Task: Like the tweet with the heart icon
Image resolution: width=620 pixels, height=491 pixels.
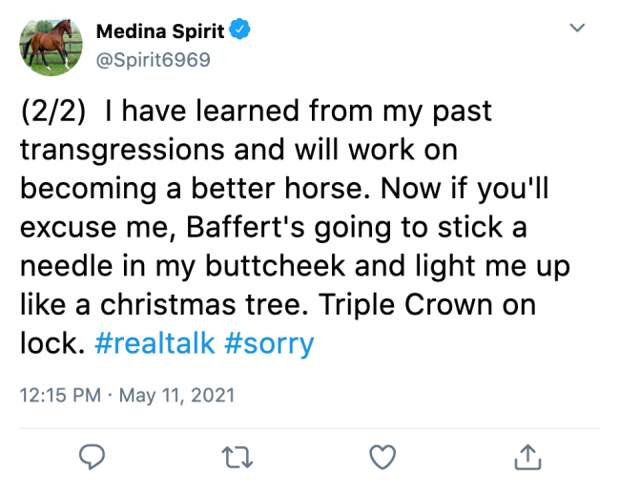Action: (381, 457)
